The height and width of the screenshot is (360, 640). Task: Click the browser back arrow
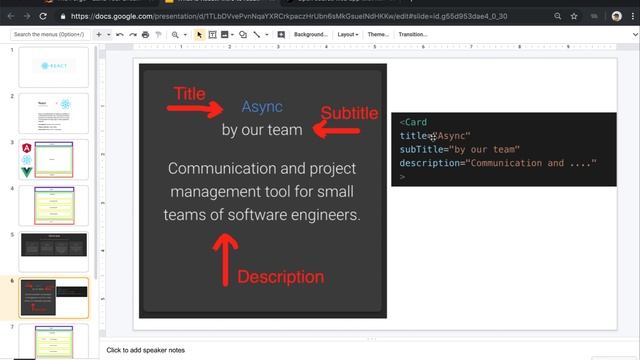pos(11,16)
